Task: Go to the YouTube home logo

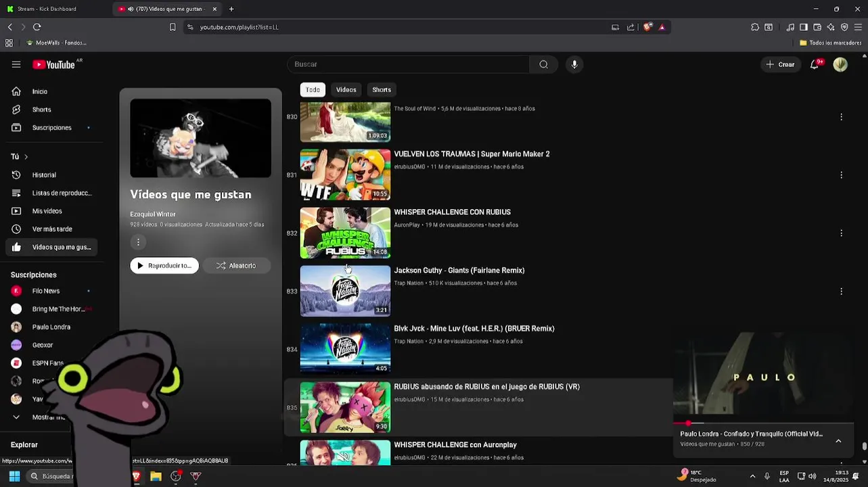Action: pyautogui.click(x=53, y=64)
